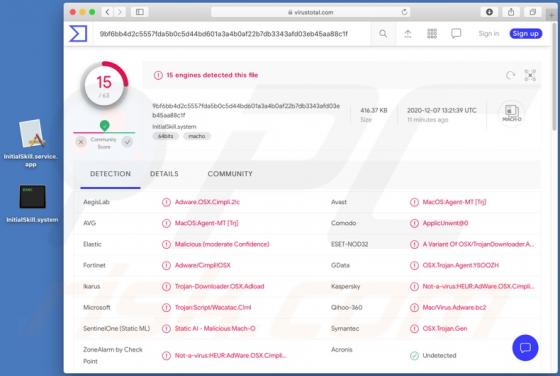Toggle Safari sidebar button
Viewport: 560px width, 376px height.
[140, 12]
